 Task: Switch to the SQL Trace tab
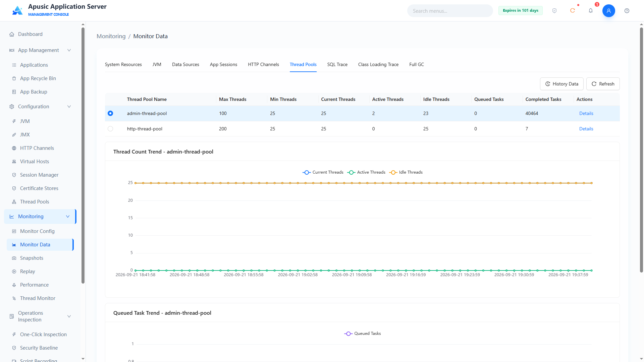click(337, 64)
